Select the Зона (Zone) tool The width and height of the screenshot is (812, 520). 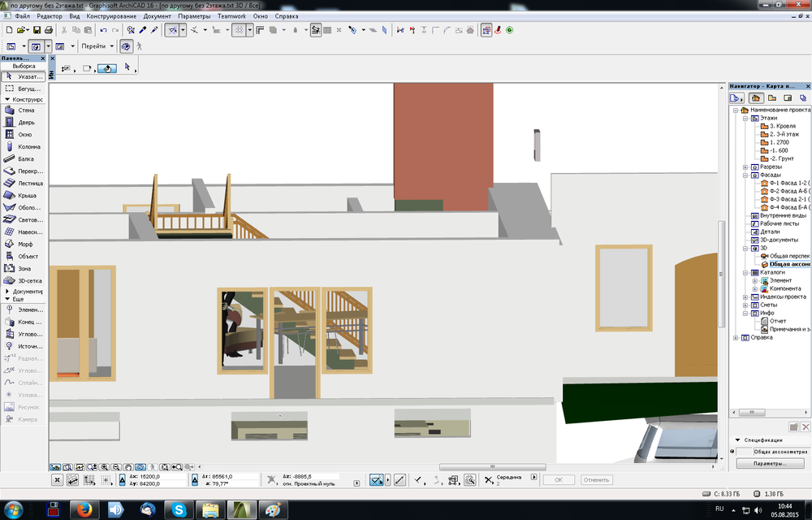24,268
